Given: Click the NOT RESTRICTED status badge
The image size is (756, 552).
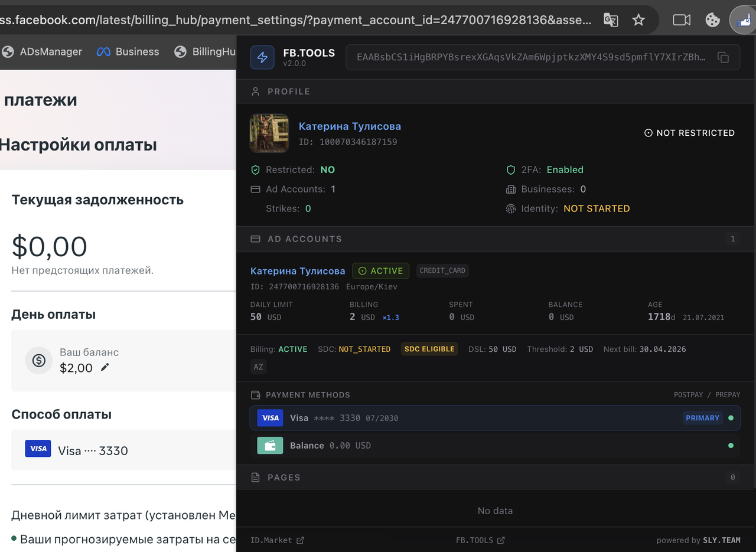Looking at the screenshot, I should (x=689, y=133).
